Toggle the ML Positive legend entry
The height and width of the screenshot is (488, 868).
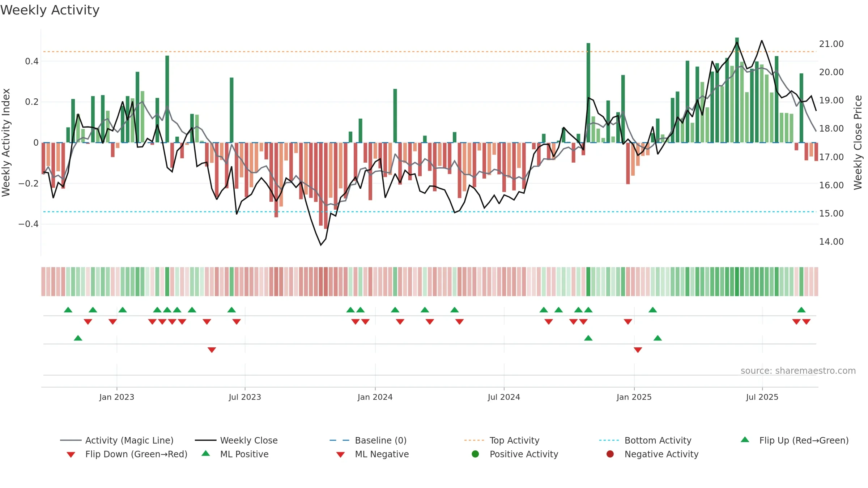tap(235, 454)
